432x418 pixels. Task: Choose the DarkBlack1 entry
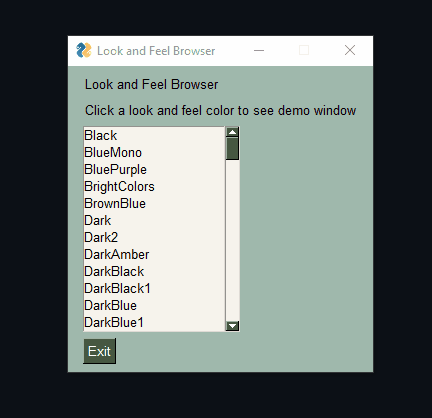(154, 289)
